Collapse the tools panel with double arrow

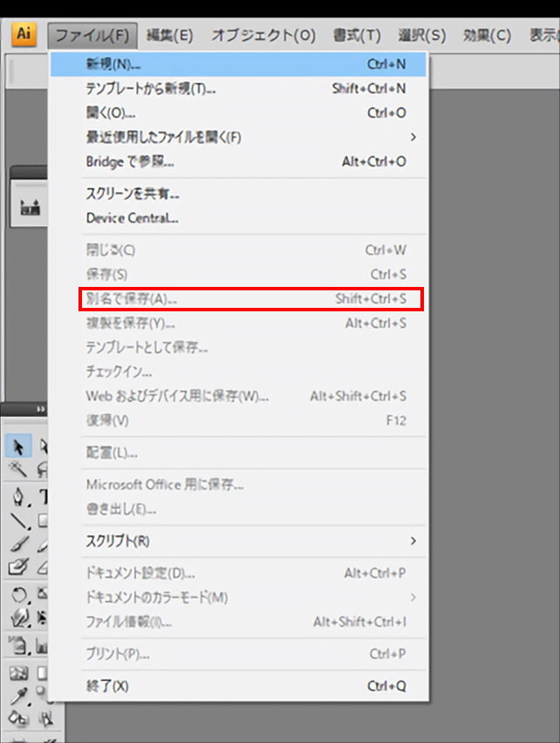(41, 409)
